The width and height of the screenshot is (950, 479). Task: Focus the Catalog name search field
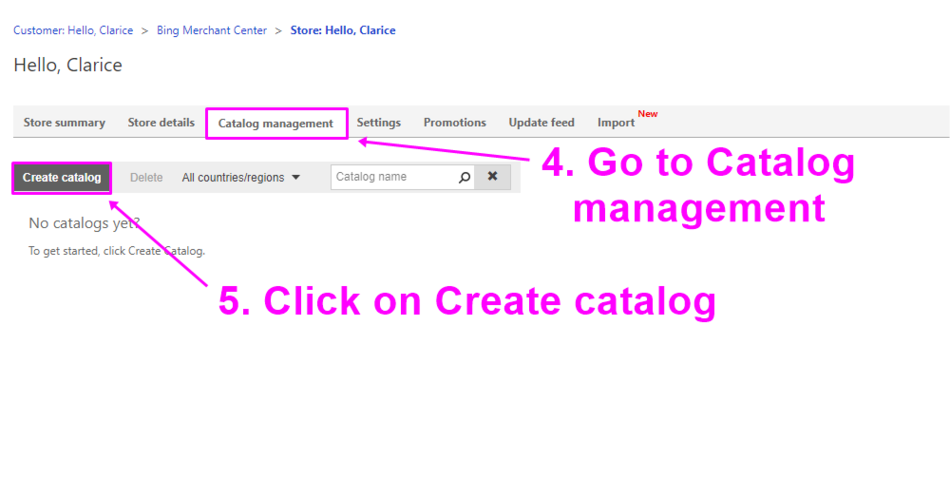393,178
